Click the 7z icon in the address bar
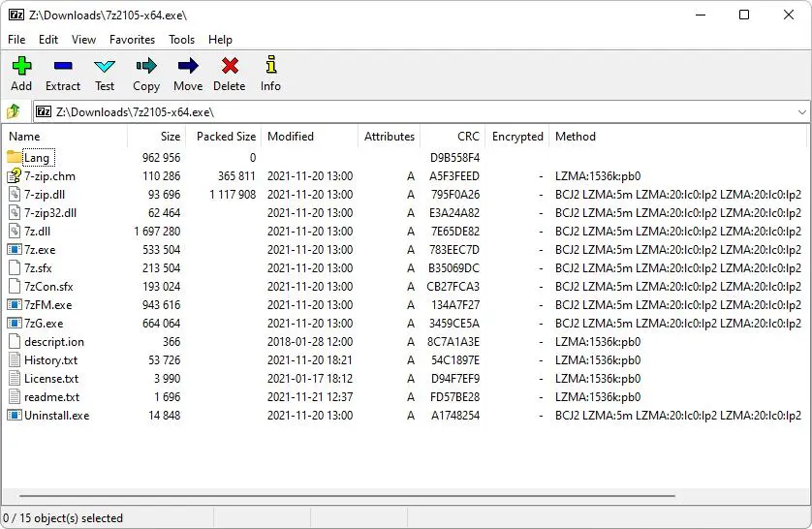The image size is (812, 529). (44, 111)
